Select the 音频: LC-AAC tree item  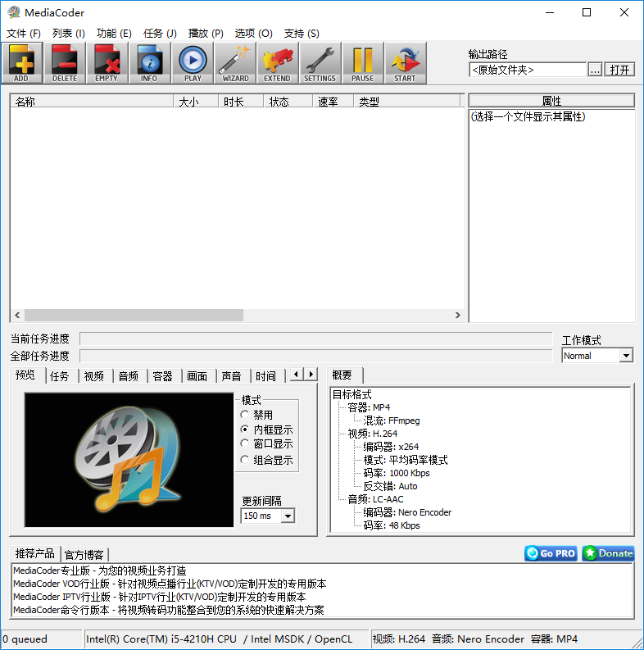(x=375, y=499)
